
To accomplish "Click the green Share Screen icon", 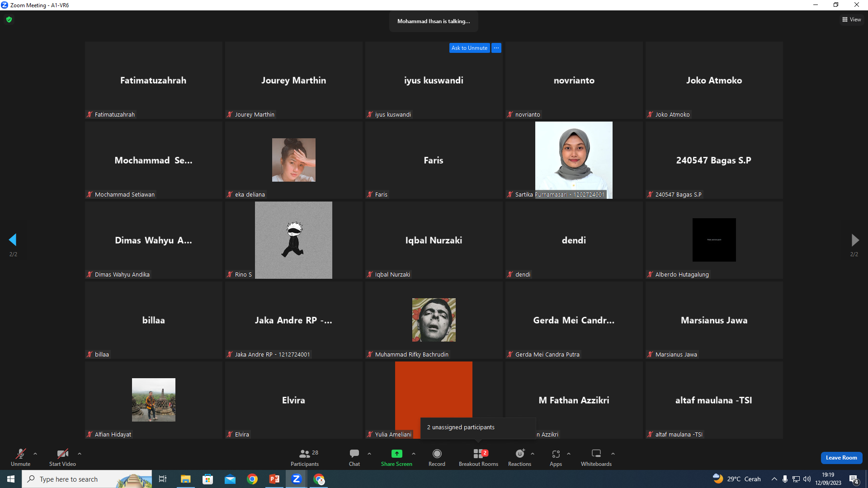I will (396, 454).
